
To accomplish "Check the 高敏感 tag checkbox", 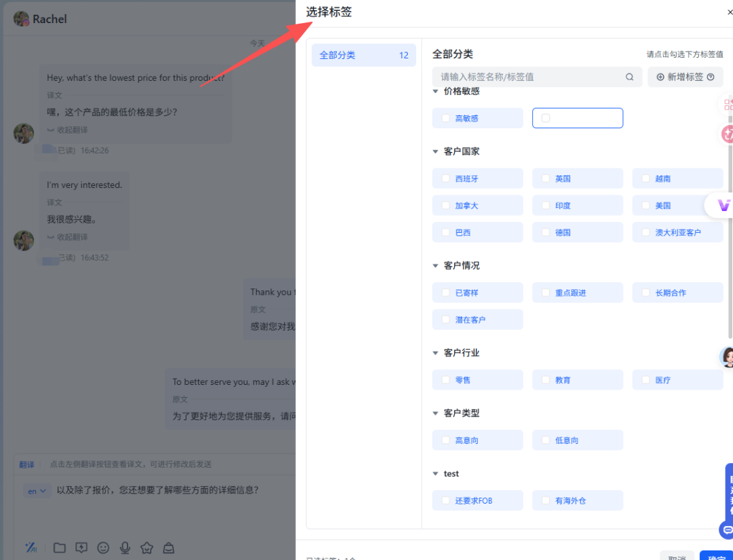I will 445,117.
